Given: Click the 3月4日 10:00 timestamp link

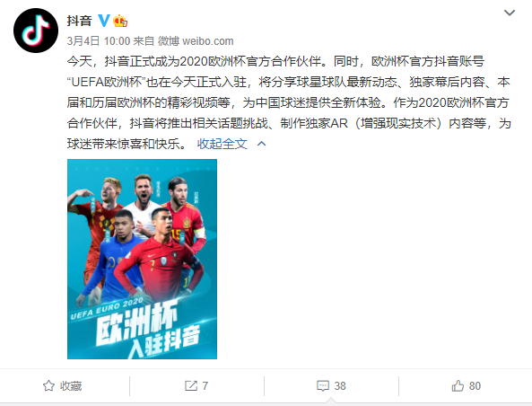Looking at the screenshot, I should (x=99, y=41).
